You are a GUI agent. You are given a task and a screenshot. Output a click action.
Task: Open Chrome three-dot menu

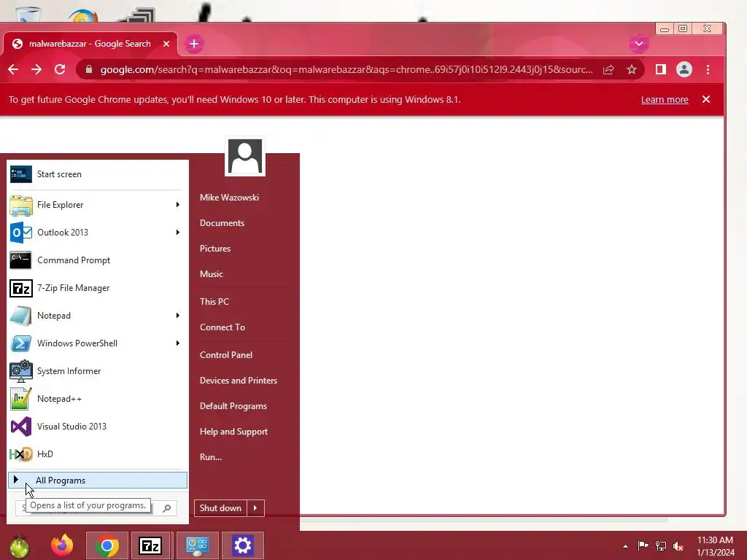(708, 69)
